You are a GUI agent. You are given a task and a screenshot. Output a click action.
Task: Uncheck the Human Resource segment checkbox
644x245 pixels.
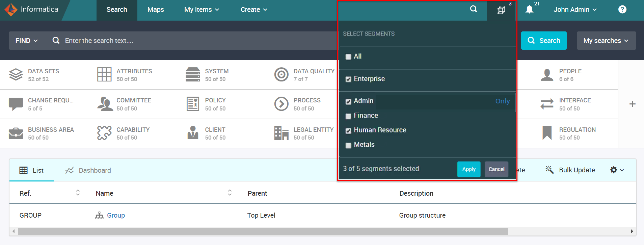tap(348, 131)
